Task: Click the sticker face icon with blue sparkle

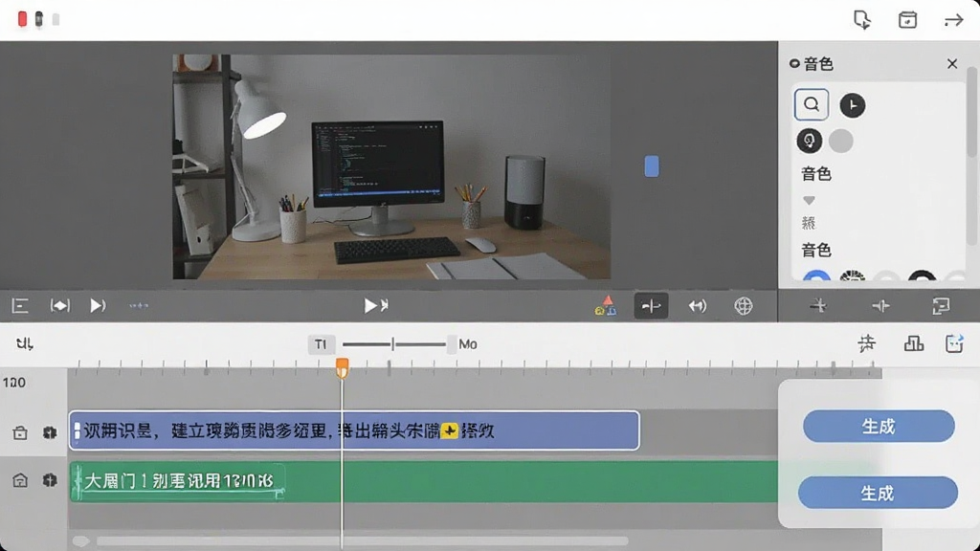Action: pos(954,343)
